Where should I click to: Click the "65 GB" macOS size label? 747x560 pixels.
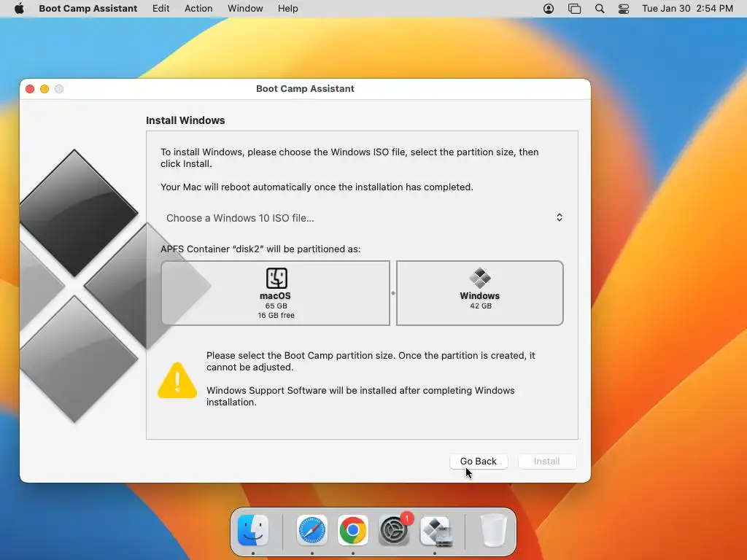pos(276,306)
